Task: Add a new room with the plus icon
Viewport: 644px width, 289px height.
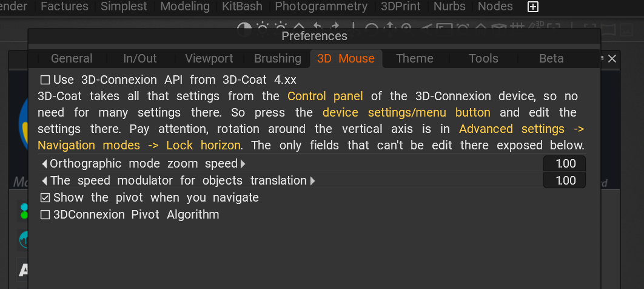Action: tap(533, 7)
